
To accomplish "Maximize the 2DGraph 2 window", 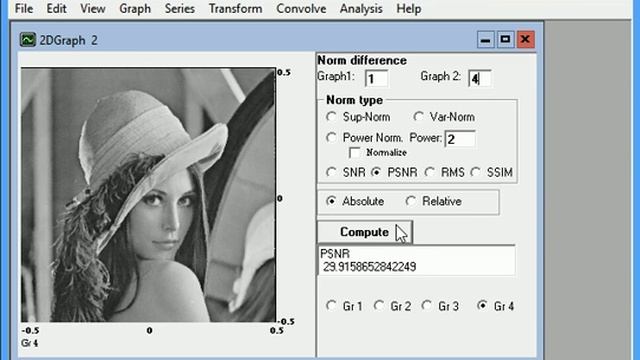I will pyautogui.click(x=505, y=40).
